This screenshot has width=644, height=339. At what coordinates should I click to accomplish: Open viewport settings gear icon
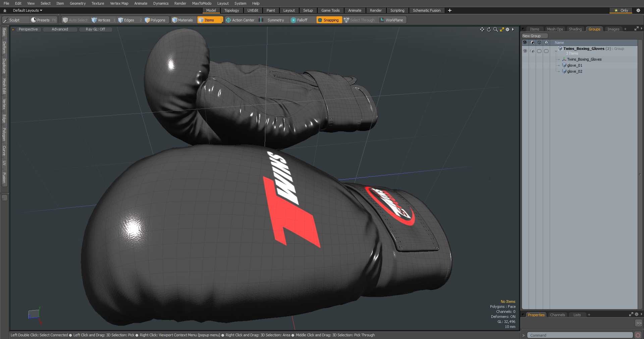coord(507,29)
